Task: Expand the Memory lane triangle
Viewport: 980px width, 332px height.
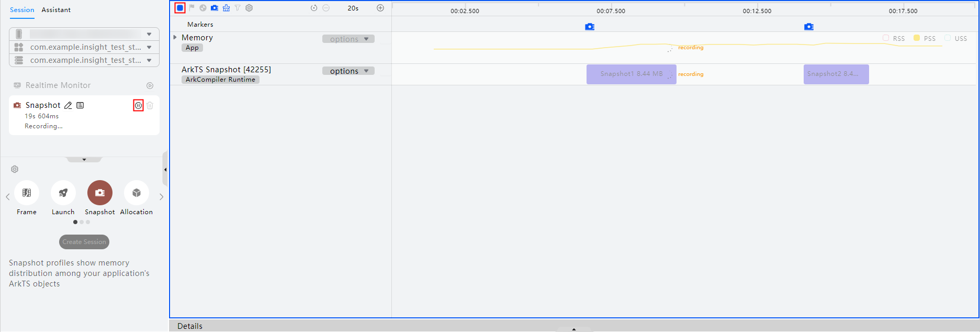Action: pyautogui.click(x=175, y=37)
